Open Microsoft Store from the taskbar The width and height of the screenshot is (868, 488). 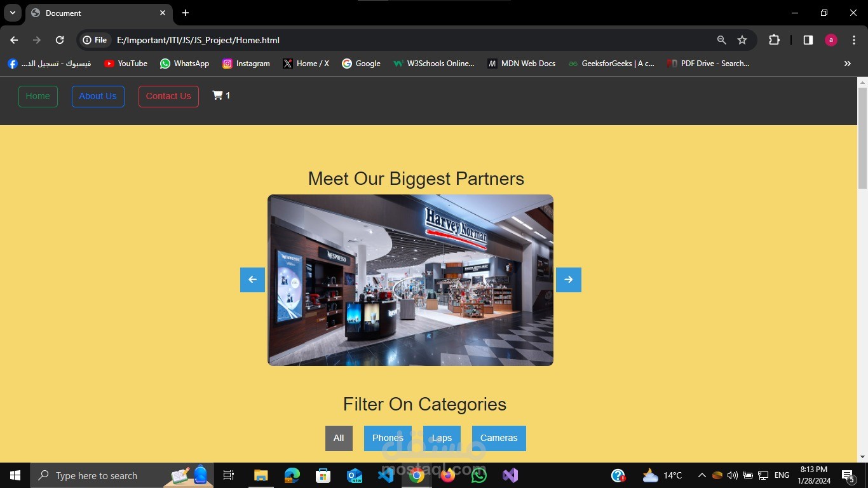(x=323, y=475)
